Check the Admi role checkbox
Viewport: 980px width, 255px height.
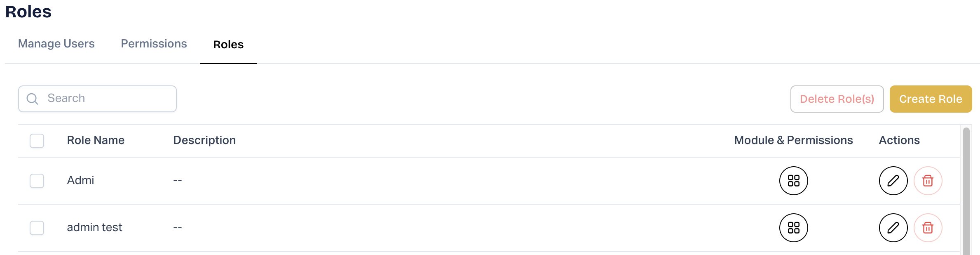point(37,181)
